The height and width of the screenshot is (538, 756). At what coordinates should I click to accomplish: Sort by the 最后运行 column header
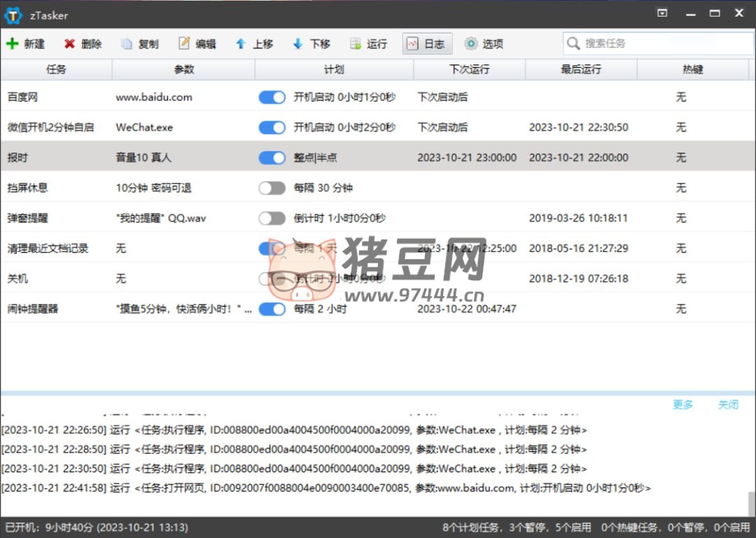point(581,69)
